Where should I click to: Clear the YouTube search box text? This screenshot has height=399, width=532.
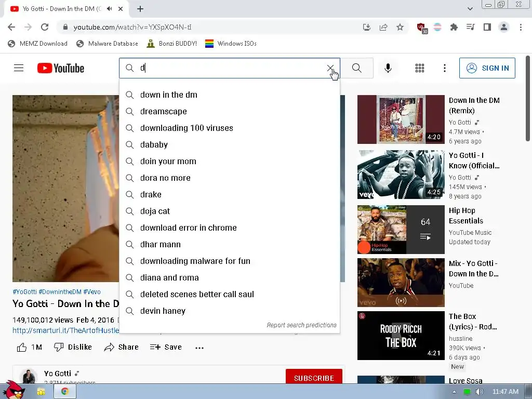pyautogui.click(x=330, y=68)
